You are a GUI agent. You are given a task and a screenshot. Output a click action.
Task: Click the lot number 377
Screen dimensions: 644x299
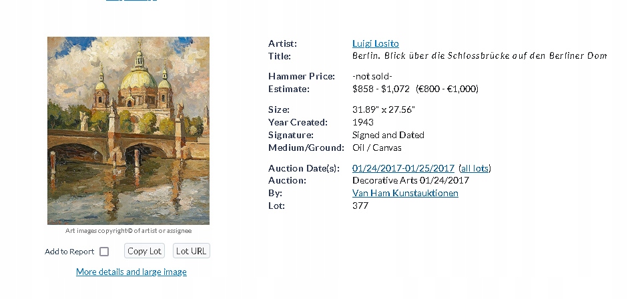coord(360,206)
